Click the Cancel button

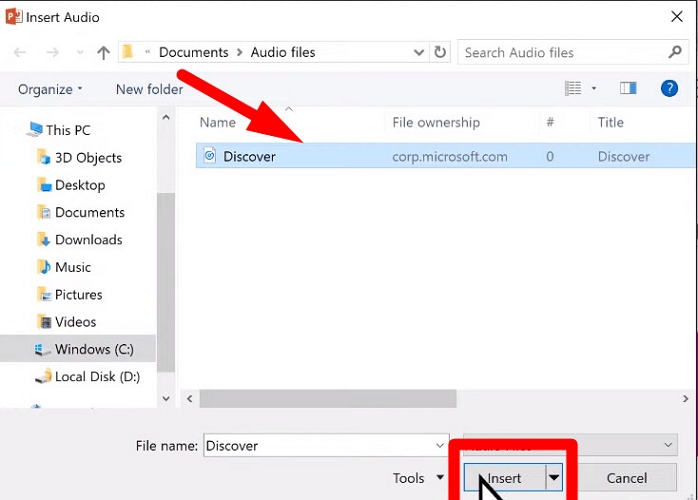627,478
